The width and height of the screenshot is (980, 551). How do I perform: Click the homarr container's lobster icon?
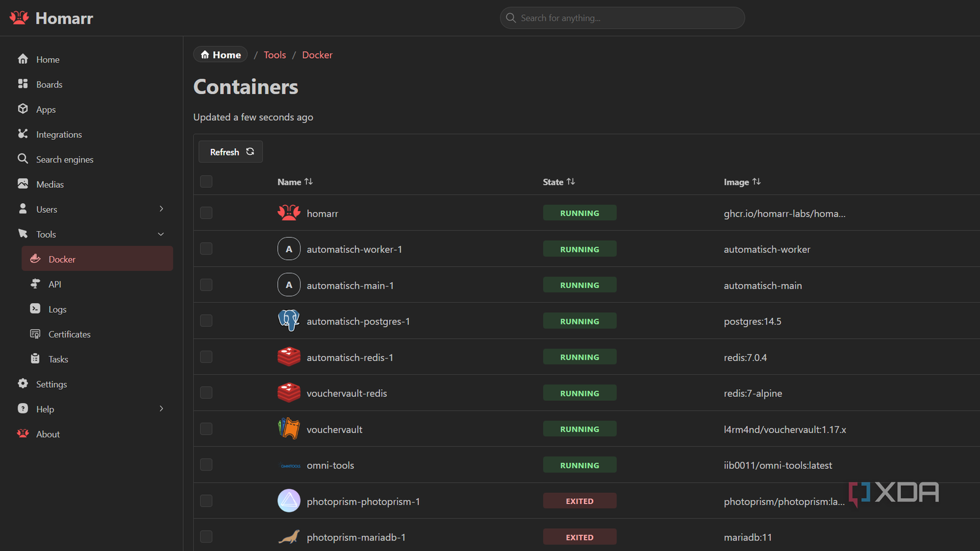tap(289, 213)
